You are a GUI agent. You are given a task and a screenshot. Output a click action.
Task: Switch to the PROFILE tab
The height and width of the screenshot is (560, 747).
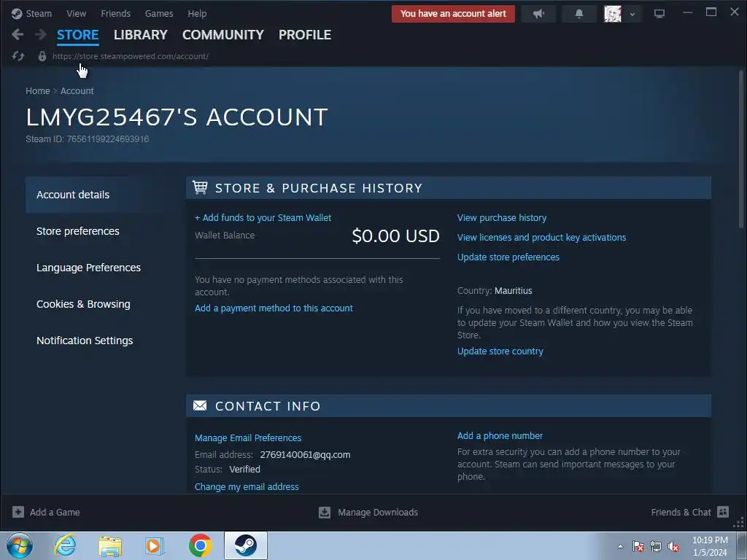pyautogui.click(x=305, y=35)
